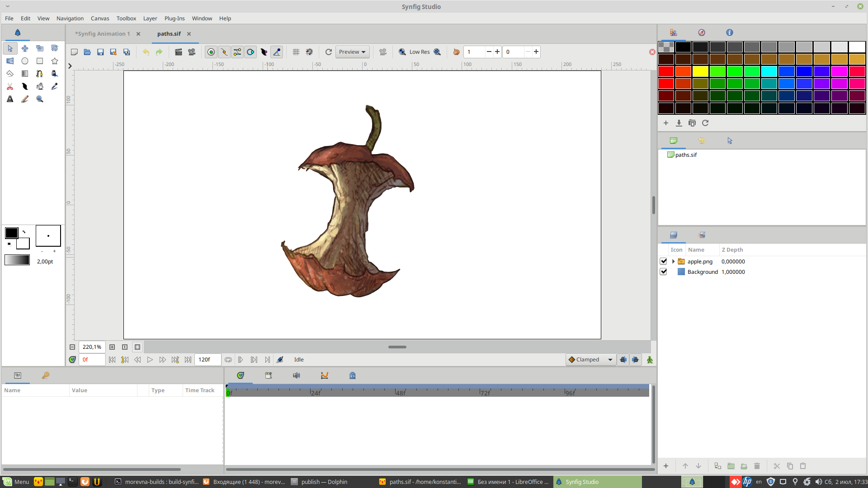Switch to Synfig Animation 1 tab

coord(102,34)
